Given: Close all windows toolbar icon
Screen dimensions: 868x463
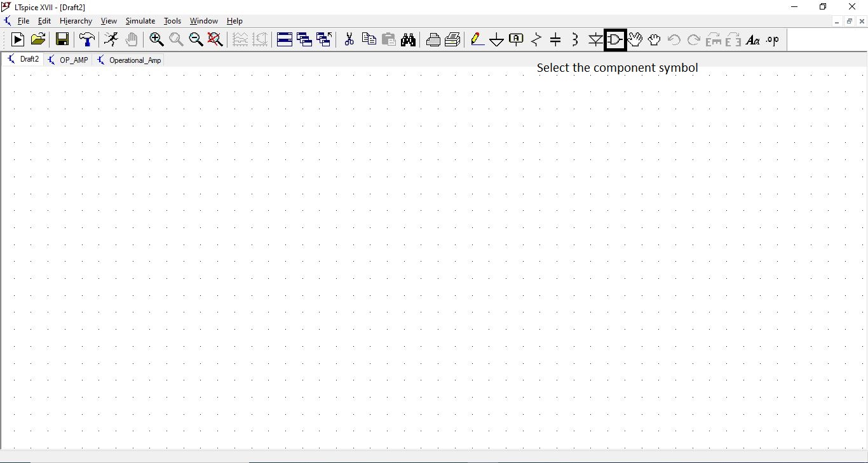Looking at the screenshot, I should [x=324, y=40].
